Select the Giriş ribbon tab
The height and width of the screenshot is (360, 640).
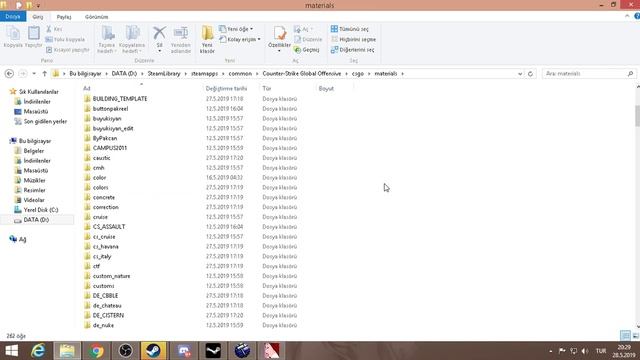click(38, 17)
